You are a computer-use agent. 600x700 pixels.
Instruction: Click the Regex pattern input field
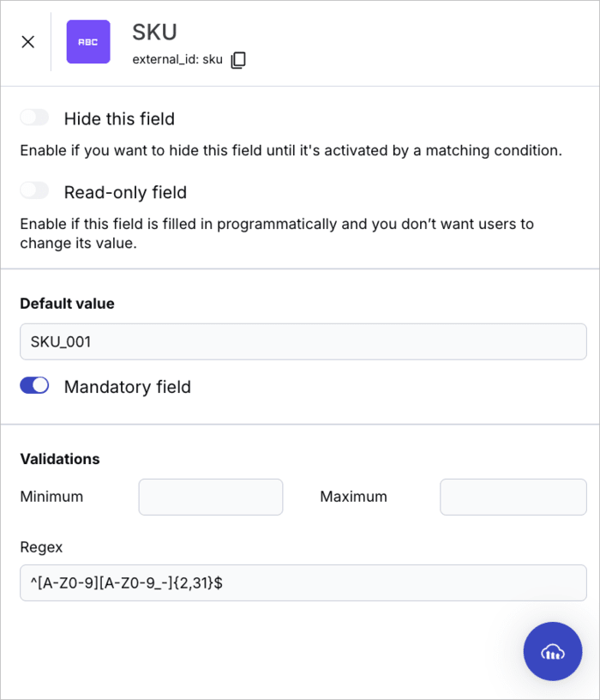303,582
